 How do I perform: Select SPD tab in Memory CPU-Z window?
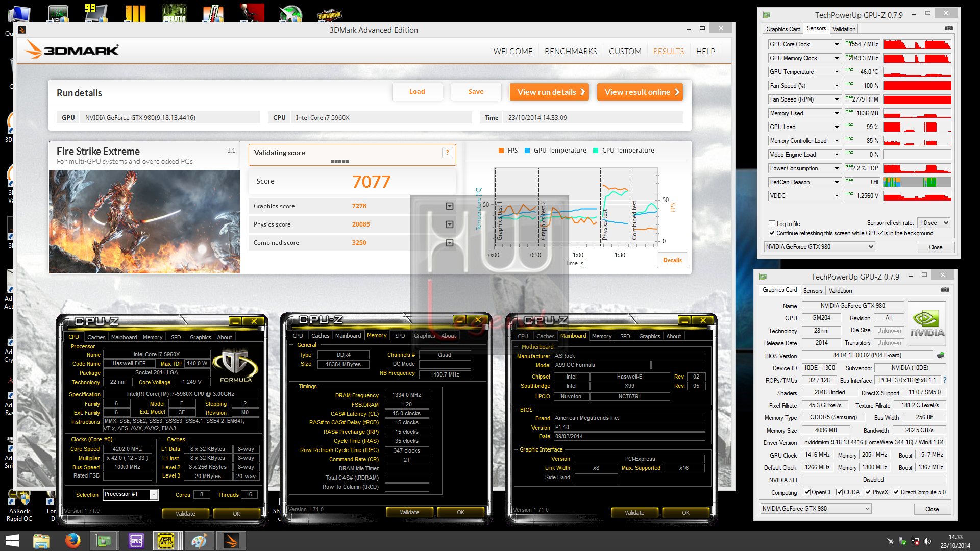click(400, 336)
